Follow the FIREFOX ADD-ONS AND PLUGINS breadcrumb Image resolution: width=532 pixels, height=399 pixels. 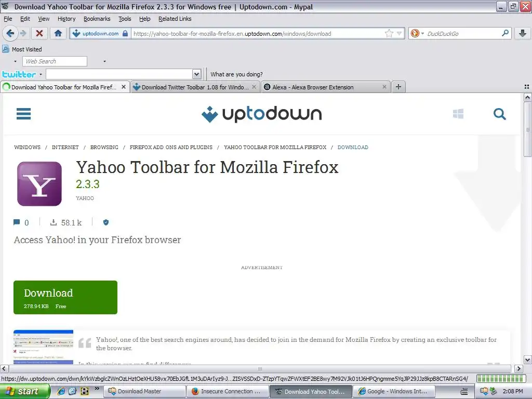171,147
